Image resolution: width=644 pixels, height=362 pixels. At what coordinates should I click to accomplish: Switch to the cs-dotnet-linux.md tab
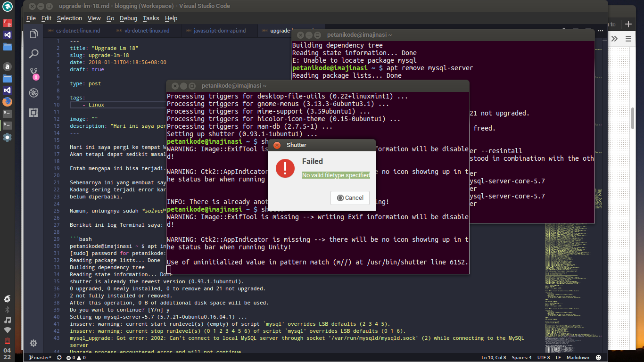[x=78, y=31]
